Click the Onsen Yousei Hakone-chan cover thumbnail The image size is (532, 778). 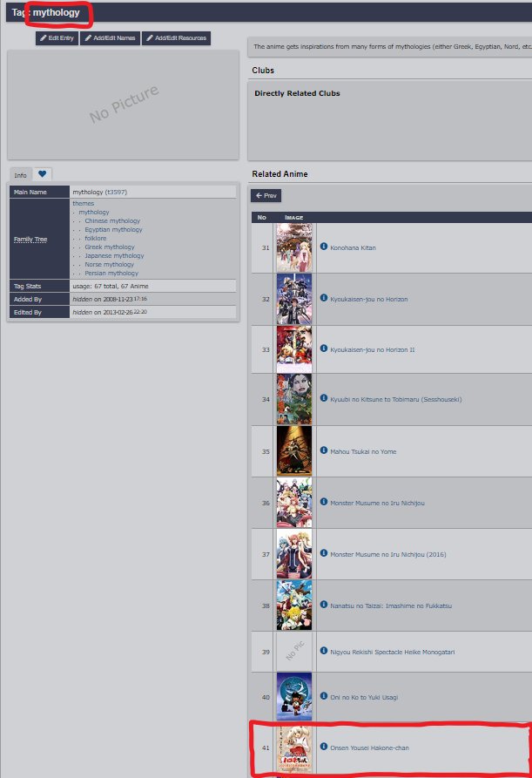pyautogui.click(x=294, y=748)
